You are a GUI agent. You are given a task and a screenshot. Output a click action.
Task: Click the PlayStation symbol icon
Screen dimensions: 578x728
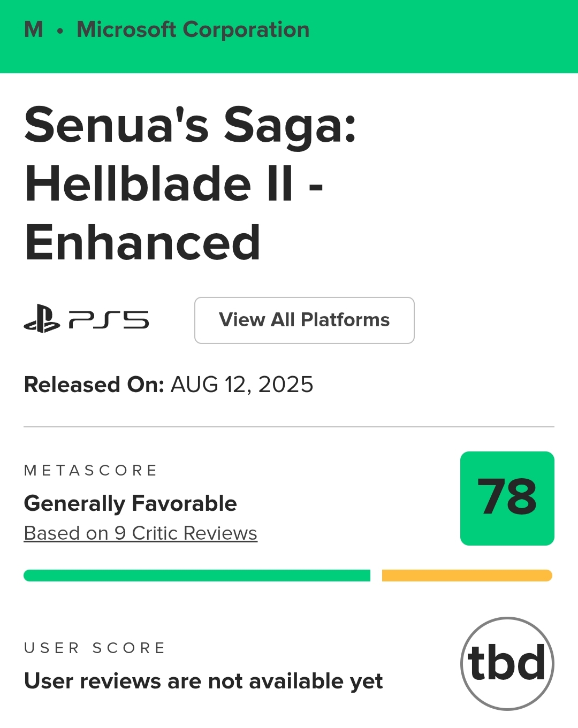(42, 319)
